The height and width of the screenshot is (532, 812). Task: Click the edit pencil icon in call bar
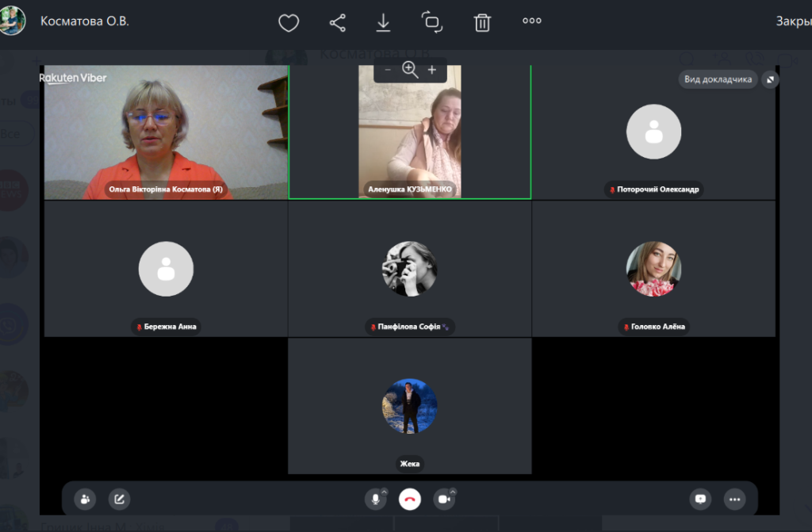119,499
